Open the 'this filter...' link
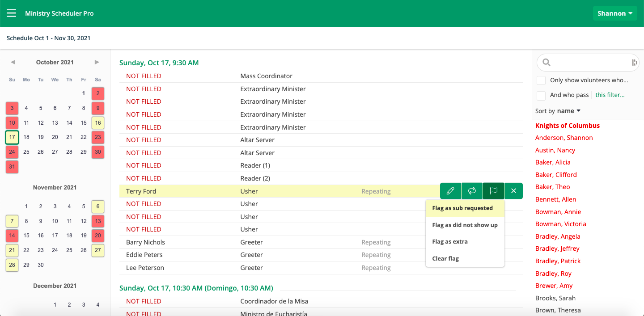 pos(610,95)
